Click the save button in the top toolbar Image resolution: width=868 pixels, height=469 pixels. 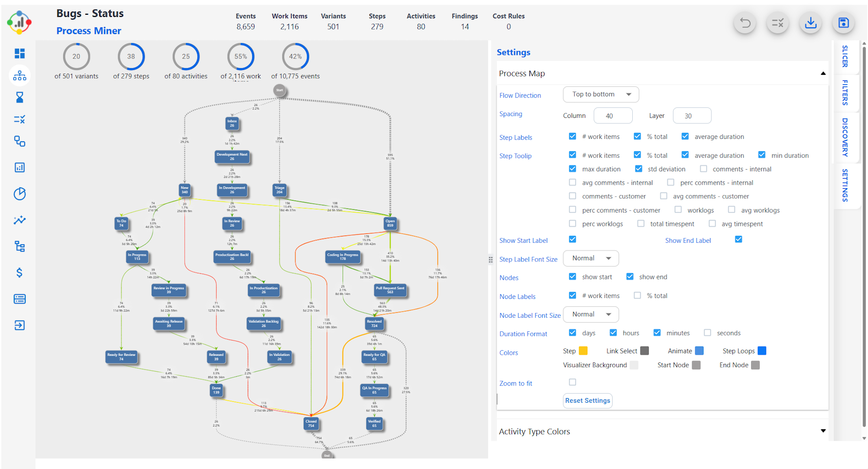[x=843, y=22]
